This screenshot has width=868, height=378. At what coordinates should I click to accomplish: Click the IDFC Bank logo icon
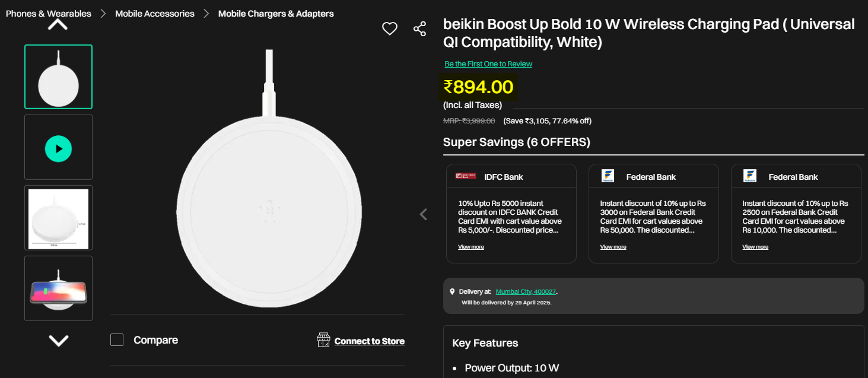point(466,176)
